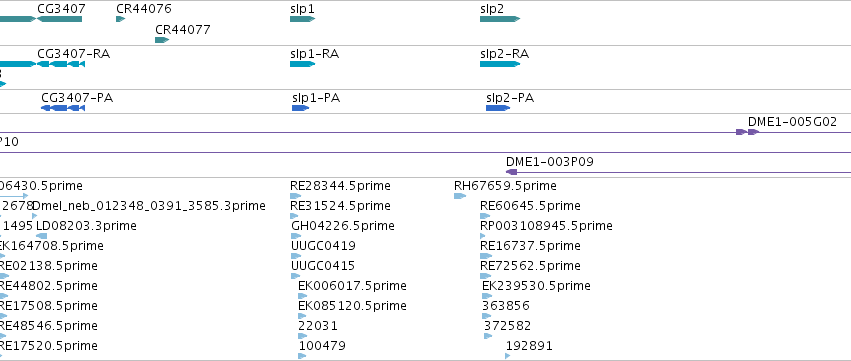Select the slp2 gene arrow glyph
The height and width of the screenshot is (361, 851).
point(500,19)
